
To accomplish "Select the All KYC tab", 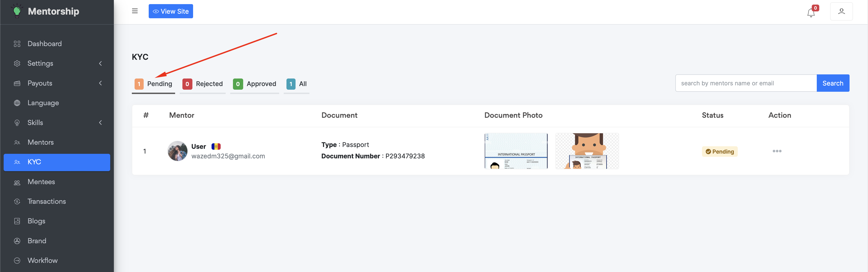I will pyautogui.click(x=296, y=84).
